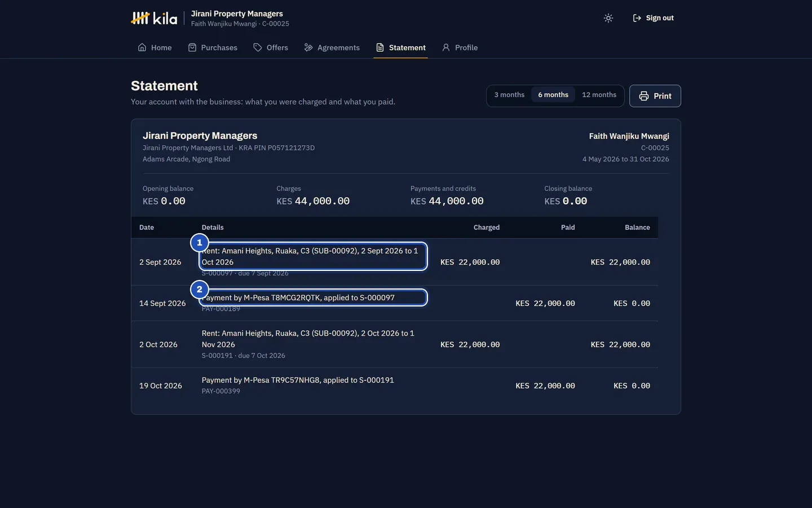
Task: Click the 19 Oct 2026 date cell
Action: click(161, 386)
